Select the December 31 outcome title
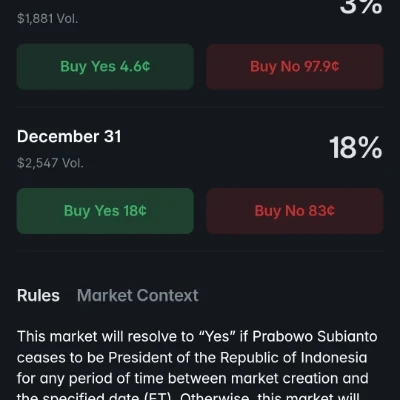400x400 pixels. (x=69, y=136)
